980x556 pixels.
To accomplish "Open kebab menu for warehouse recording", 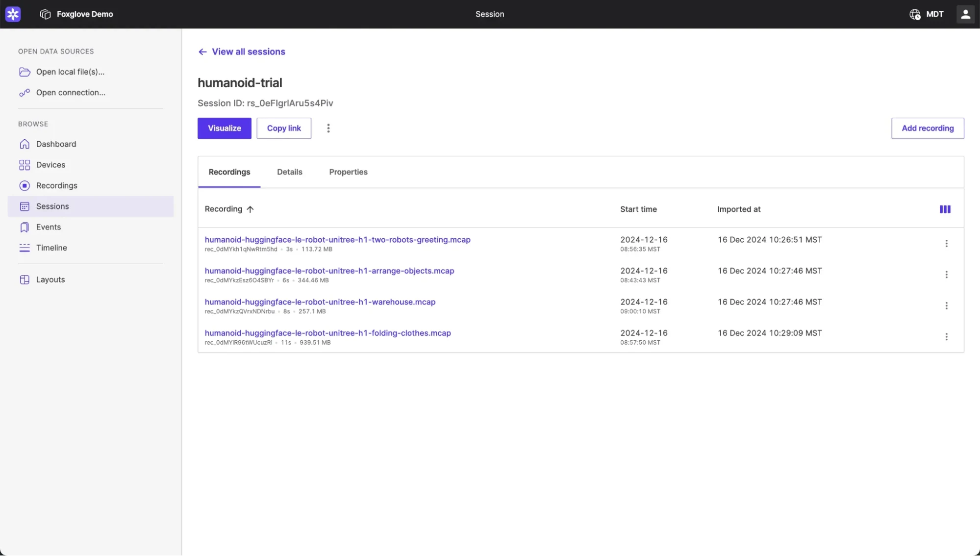I will pyautogui.click(x=947, y=305).
